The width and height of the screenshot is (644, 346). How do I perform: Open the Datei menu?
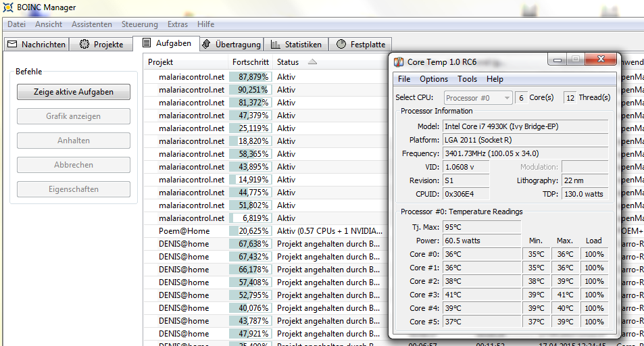coord(16,24)
